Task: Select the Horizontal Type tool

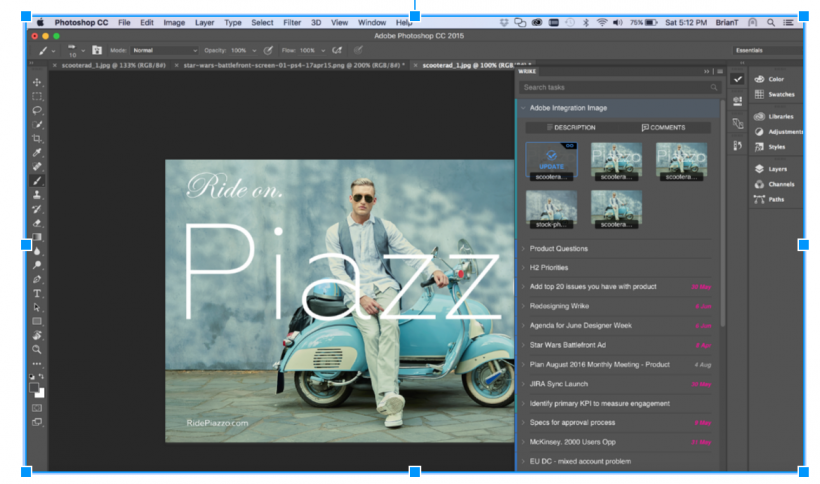Action: pos(37,294)
